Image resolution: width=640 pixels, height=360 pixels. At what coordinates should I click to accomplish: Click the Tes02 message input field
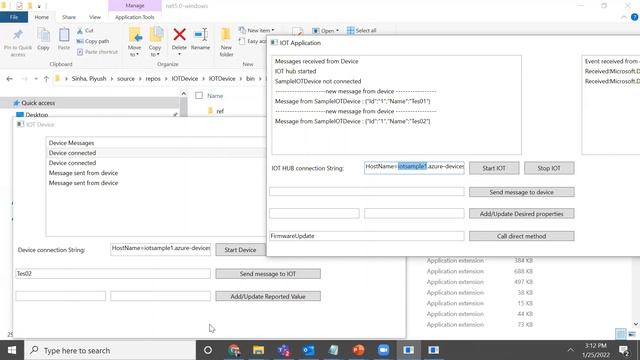click(x=113, y=273)
